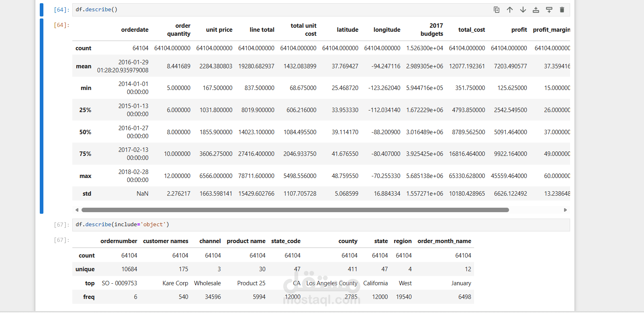Click the 'profit_margin' column header

(552, 30)
